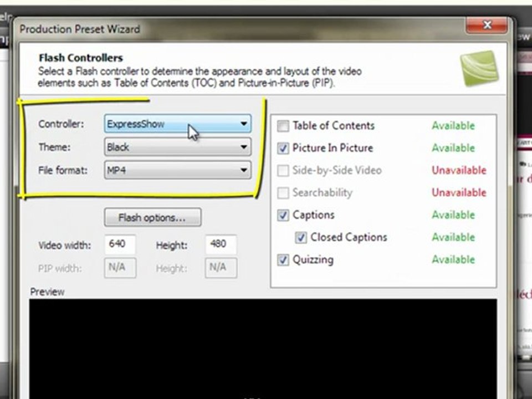Open the Controller dropdown showing ExpressShow
This screenshot has width=532, height=399.
coord(178,124)
